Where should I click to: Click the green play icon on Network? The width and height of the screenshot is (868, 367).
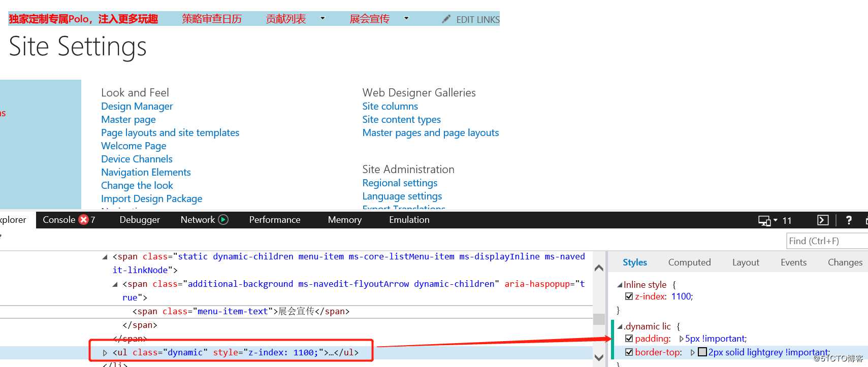pos(223,219)
